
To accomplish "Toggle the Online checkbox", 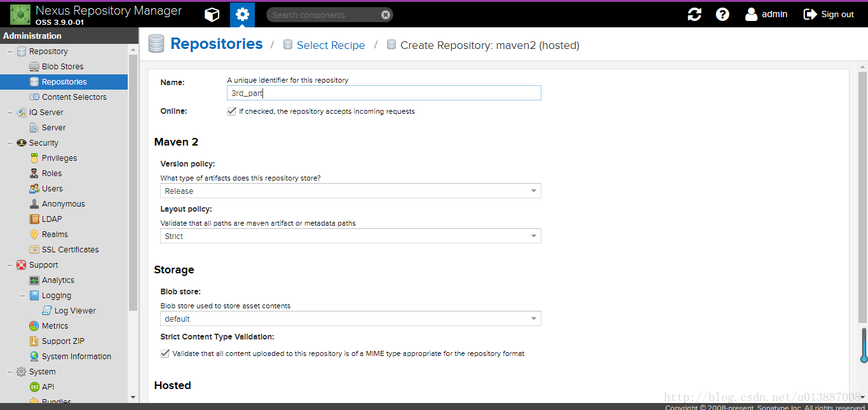I will [232, 111].
